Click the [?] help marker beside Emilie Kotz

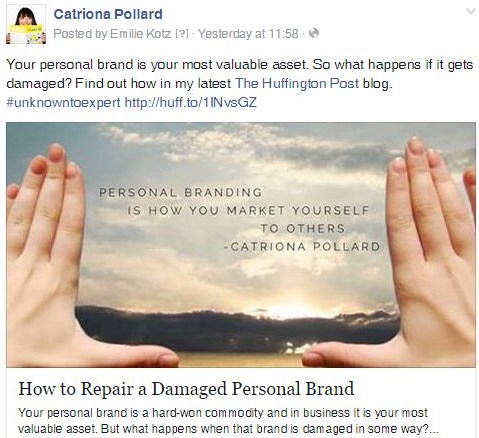coord(181,34)
